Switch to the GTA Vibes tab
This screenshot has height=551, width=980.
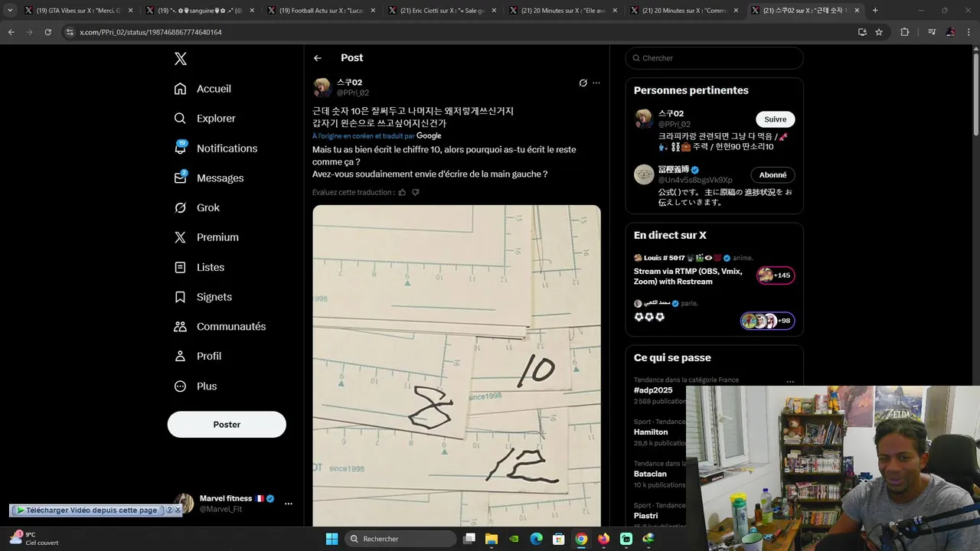tap(78, 11)
